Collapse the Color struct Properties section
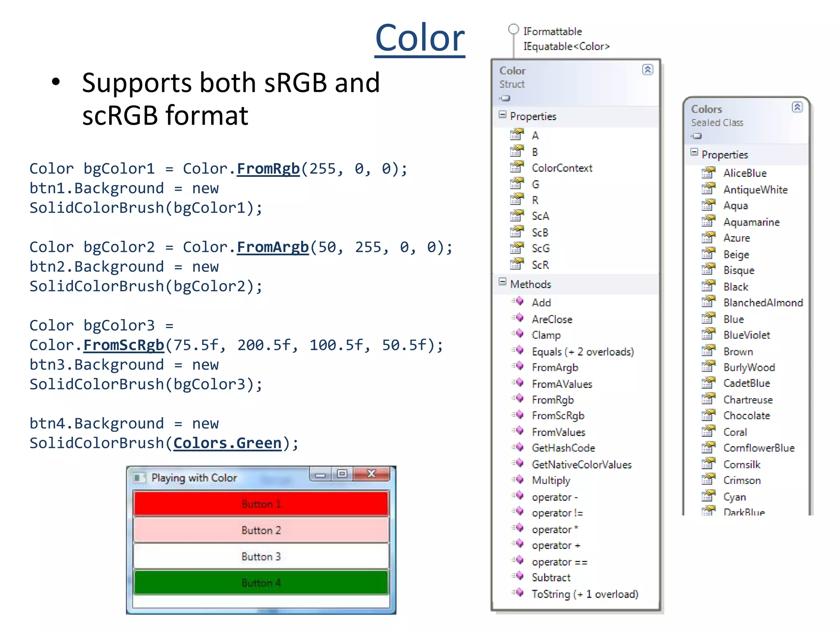 [x=502, y=115]
